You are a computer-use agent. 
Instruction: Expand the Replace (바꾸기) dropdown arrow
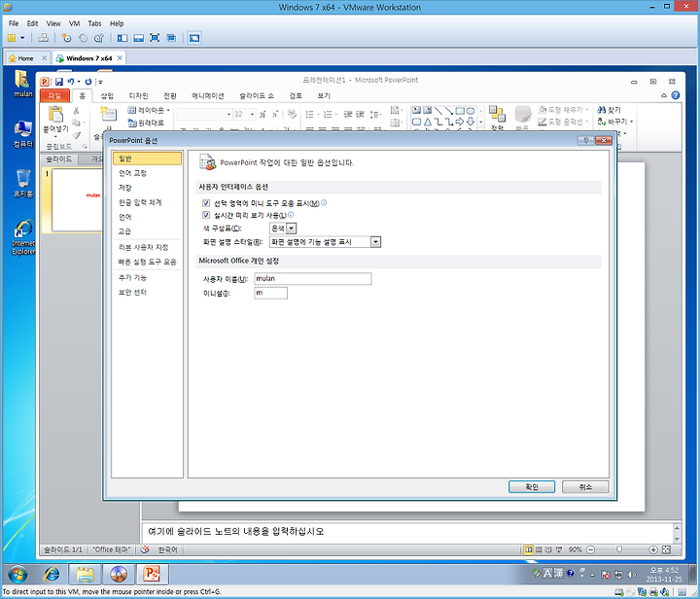pos(631,122)
